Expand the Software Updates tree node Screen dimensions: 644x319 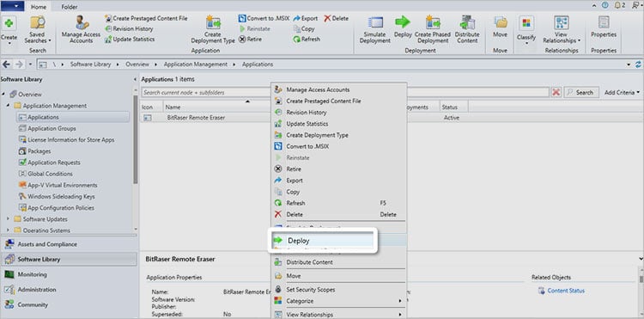click(8, 219)
